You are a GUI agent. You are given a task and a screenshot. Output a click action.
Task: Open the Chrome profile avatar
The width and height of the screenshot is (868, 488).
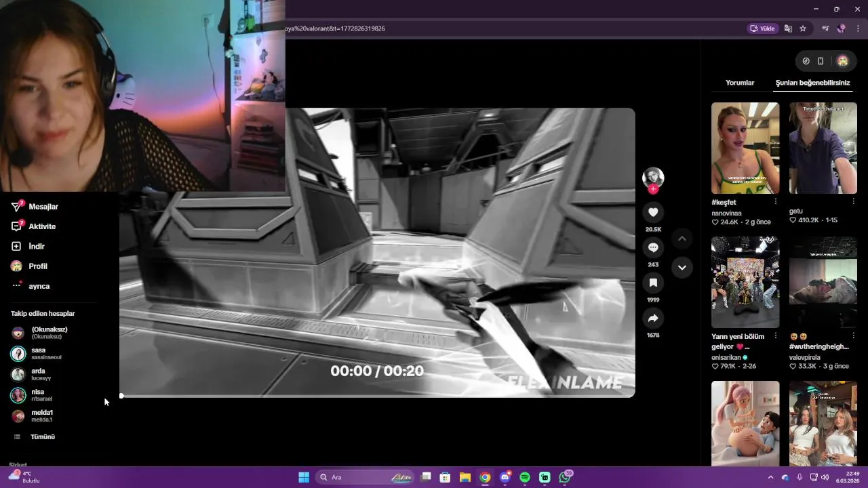(842, 28)
